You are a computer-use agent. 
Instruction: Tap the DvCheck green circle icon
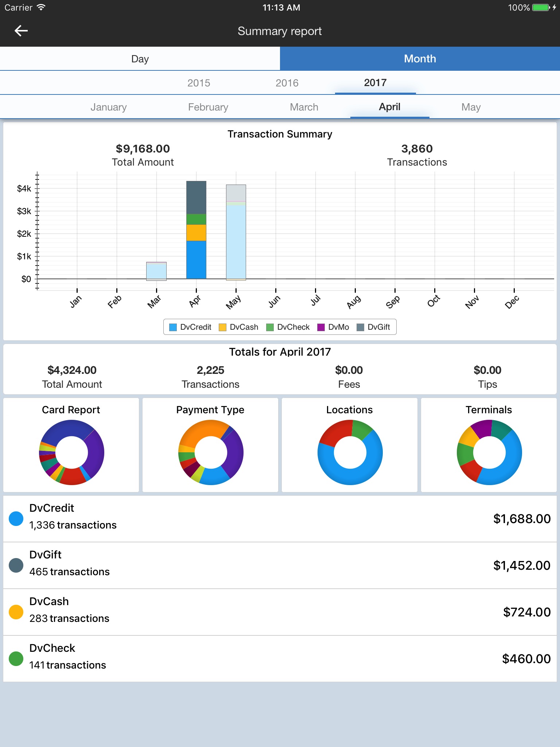(16, 659)
